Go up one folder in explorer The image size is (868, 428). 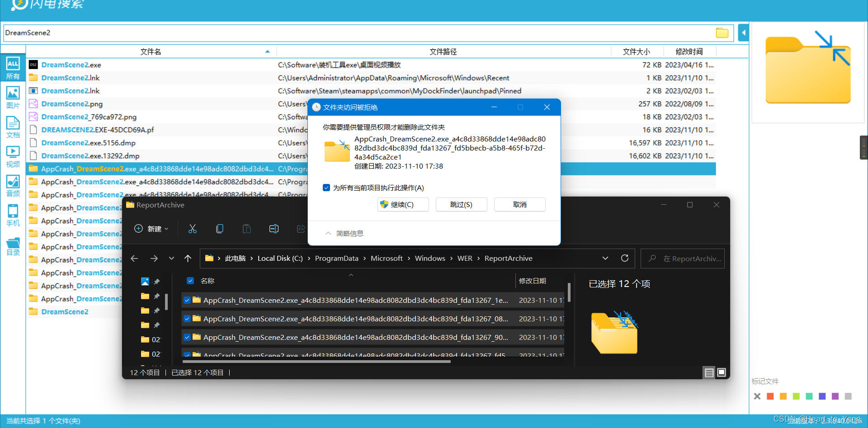coord(188,259)
